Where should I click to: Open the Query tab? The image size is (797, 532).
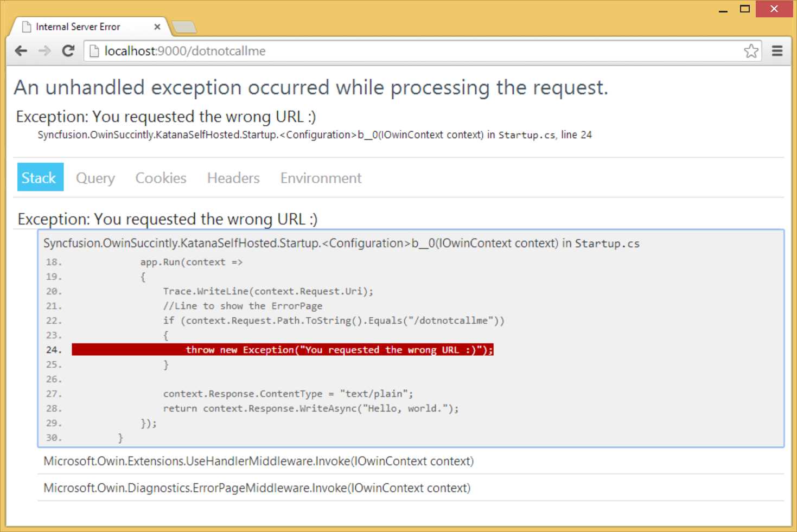tap(95, 178)
